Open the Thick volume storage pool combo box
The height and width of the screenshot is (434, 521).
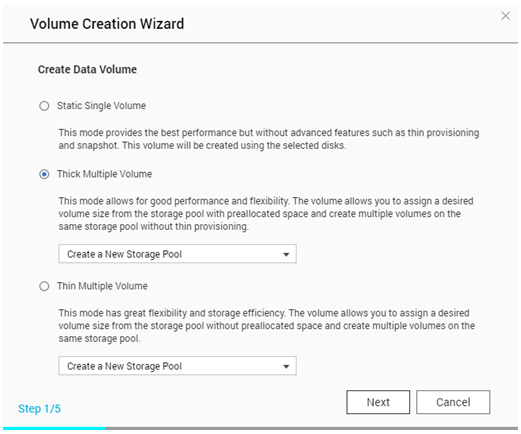pos(177,254)
